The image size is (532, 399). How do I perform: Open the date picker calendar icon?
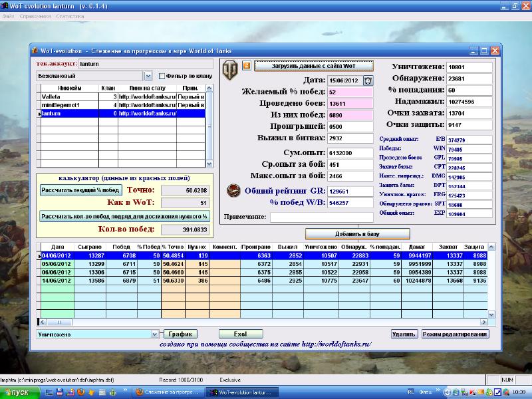pyautogui.click(x=368, y=80)
